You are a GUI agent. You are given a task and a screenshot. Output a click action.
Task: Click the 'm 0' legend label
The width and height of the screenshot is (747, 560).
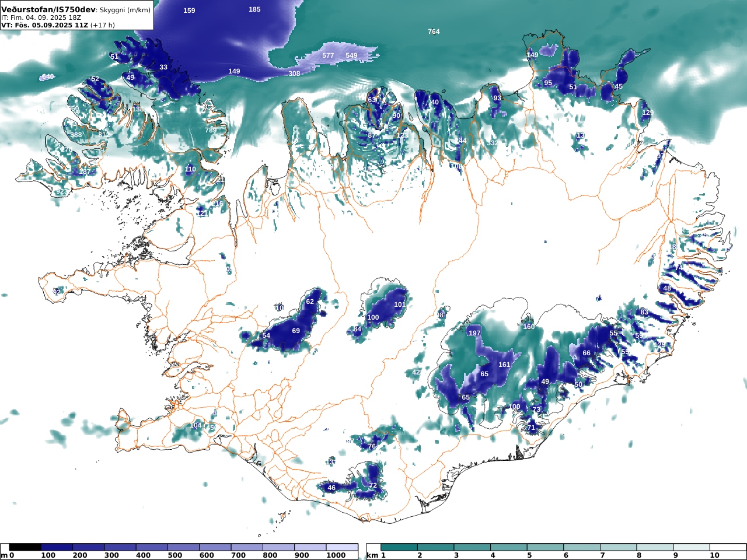tap(8, 555)
